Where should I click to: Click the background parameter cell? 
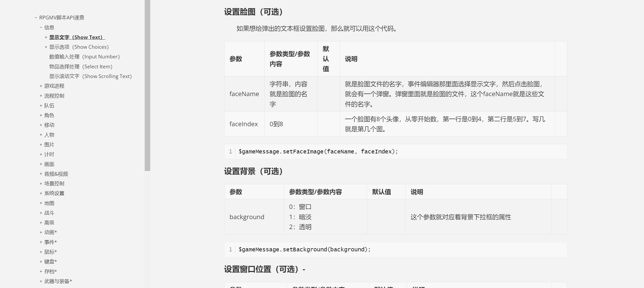point(254,217)
